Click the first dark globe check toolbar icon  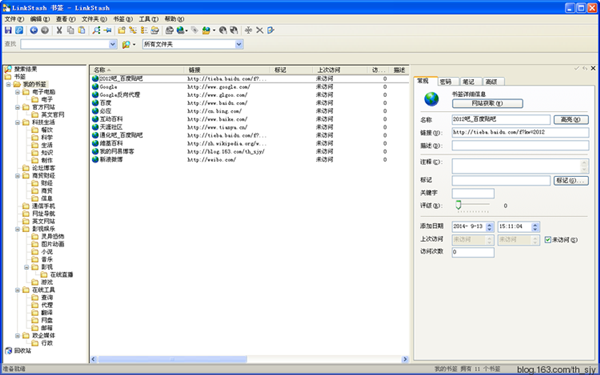pyautogui.click(x=223, y=30)
